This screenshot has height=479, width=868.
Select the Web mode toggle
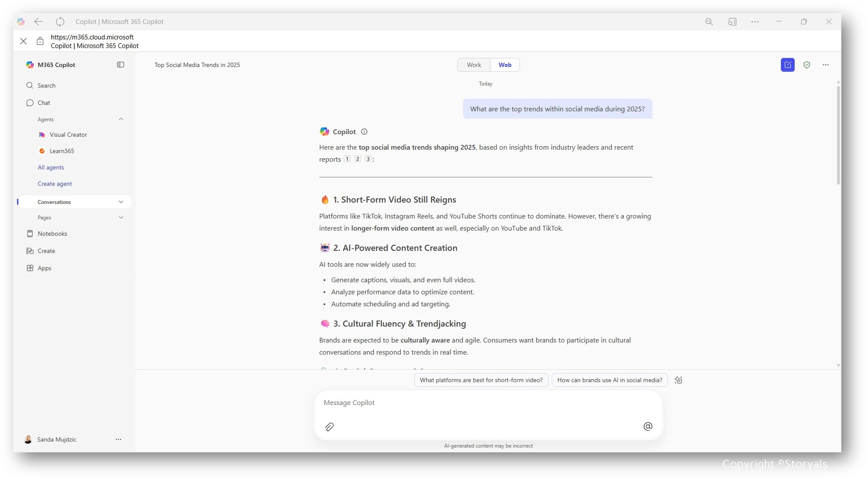(x=504, y=65)
